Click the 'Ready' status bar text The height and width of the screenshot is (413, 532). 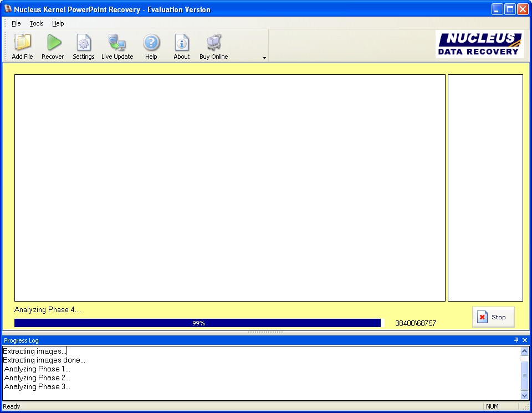click(x=12, y=406)
